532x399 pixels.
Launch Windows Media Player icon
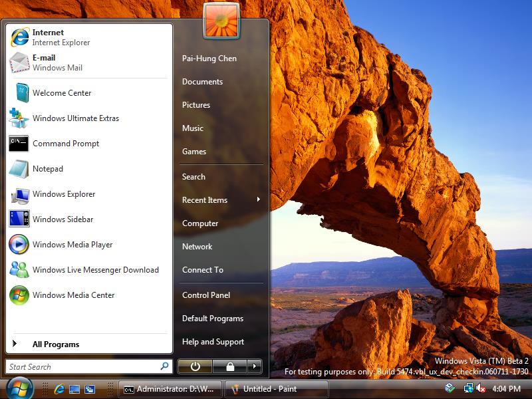click(x=19, y=244)
